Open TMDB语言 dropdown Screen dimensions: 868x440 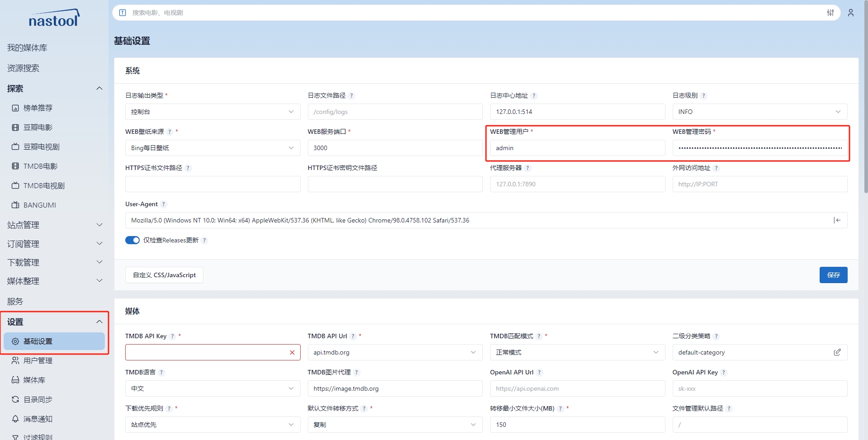[x=212, y=388]
